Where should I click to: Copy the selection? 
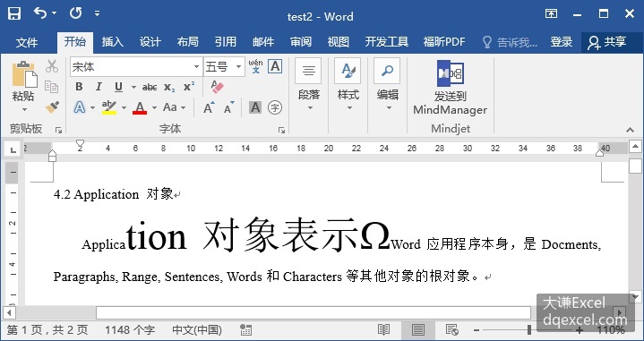52,87
